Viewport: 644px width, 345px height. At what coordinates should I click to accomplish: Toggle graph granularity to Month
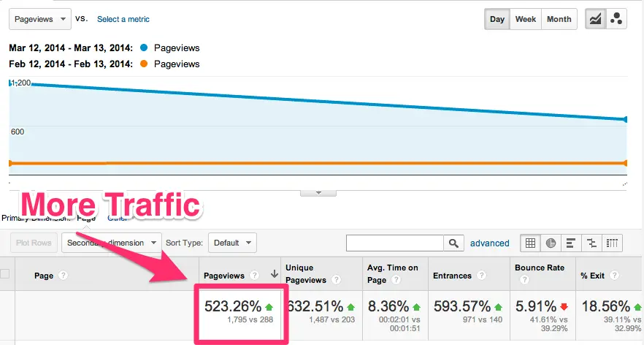(x=560, y=19)
